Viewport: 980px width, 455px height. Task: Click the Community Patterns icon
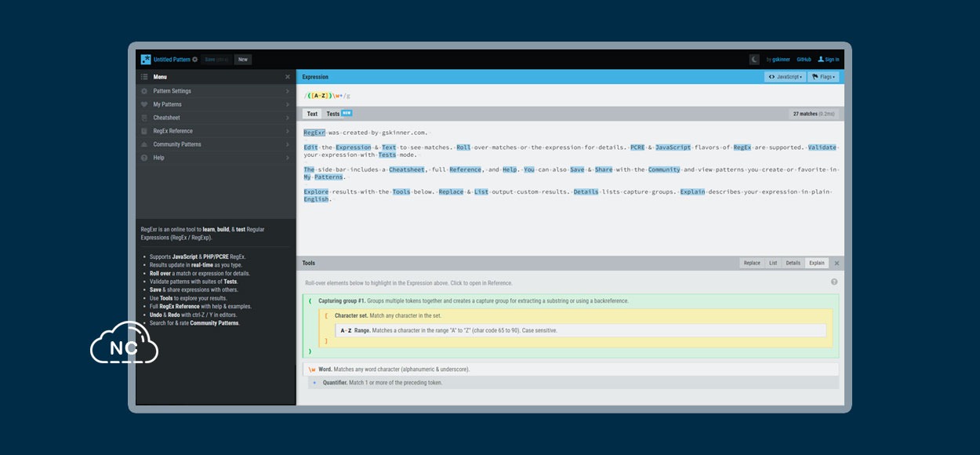[x=144, y=144]
